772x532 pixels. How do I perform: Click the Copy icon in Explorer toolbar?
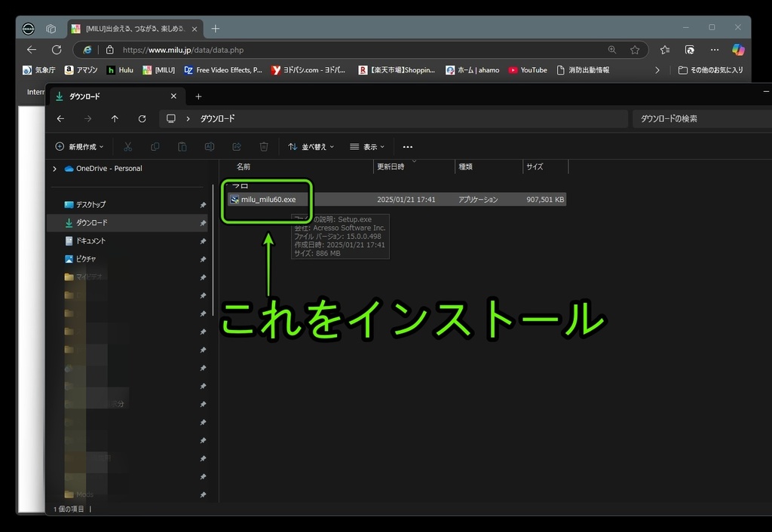point(155,147)
